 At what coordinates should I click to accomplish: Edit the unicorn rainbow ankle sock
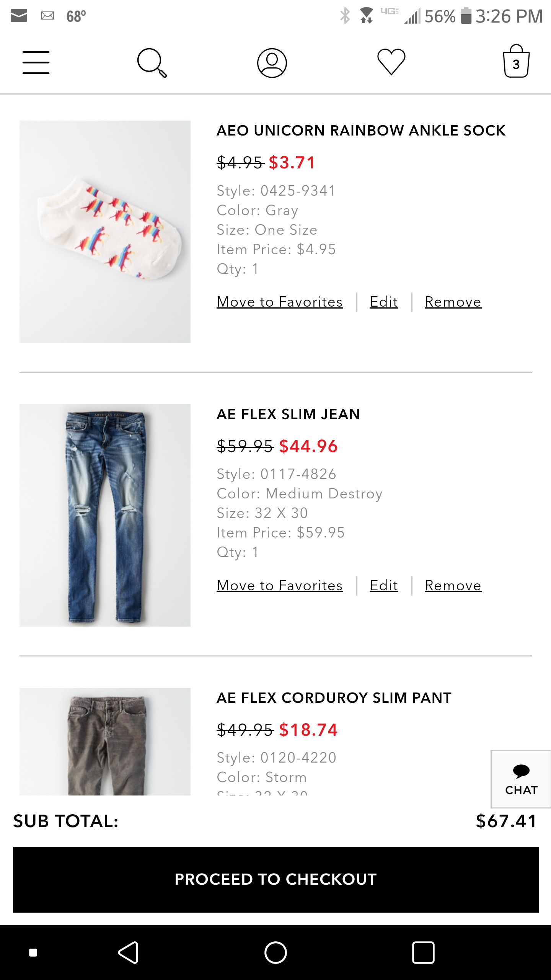pos(384,302)
